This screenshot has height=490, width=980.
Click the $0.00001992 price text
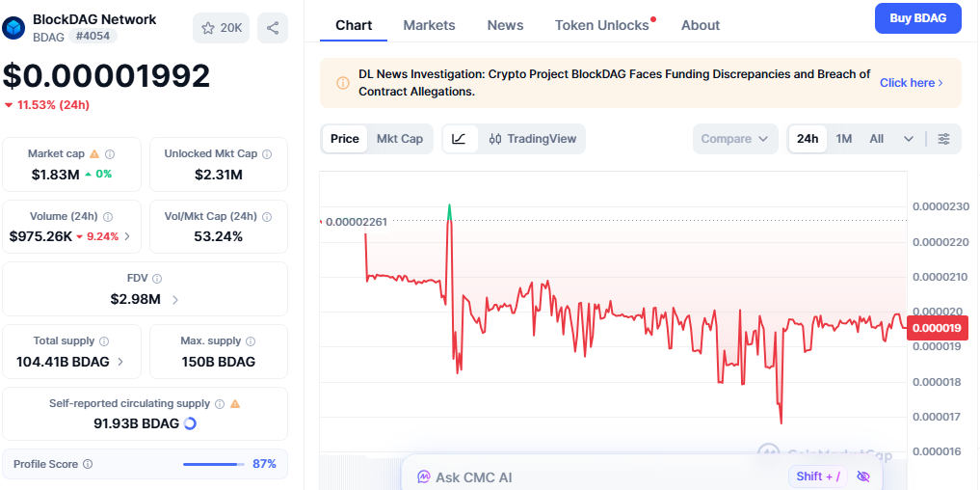point(106,76)
